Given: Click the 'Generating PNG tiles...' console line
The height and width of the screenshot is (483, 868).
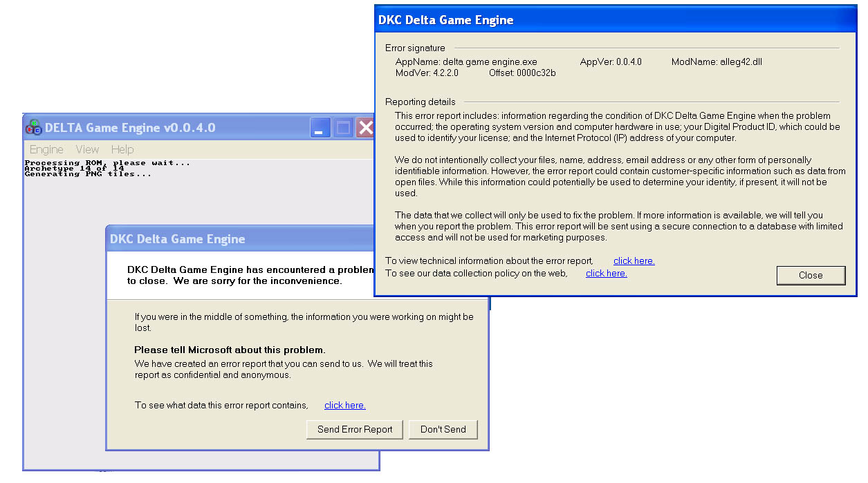Looking at the screenshot, I should click(x=87, y=174).
